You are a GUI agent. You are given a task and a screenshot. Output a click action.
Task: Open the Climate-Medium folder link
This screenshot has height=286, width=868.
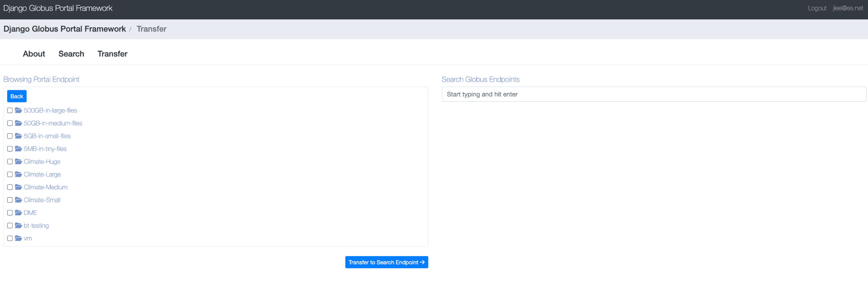pos(46,187)
